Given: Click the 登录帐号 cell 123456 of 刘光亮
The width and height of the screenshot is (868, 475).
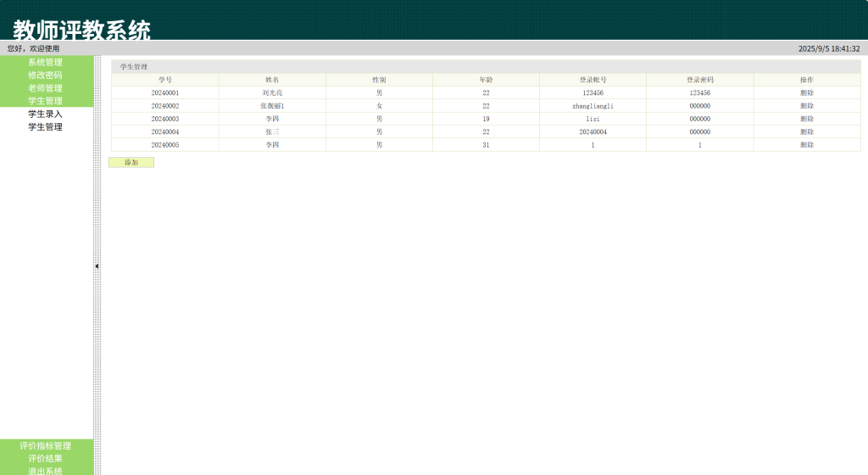Looking at the screenshot, I should tap(593, 93).
